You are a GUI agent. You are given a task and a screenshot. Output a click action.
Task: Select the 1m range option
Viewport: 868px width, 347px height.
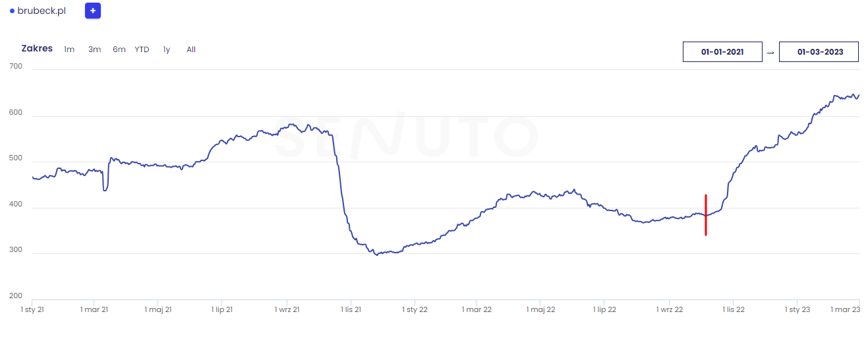pos(69,49)
